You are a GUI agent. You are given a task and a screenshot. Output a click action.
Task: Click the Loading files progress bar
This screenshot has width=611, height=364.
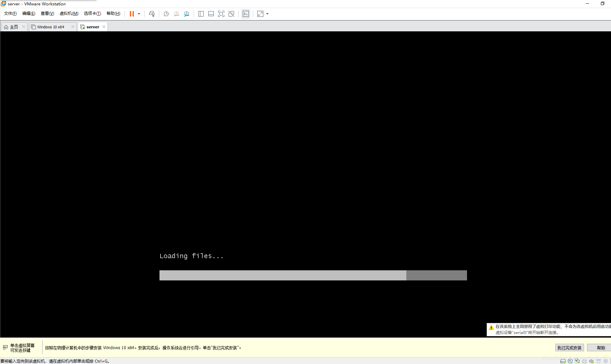(313, 275)
